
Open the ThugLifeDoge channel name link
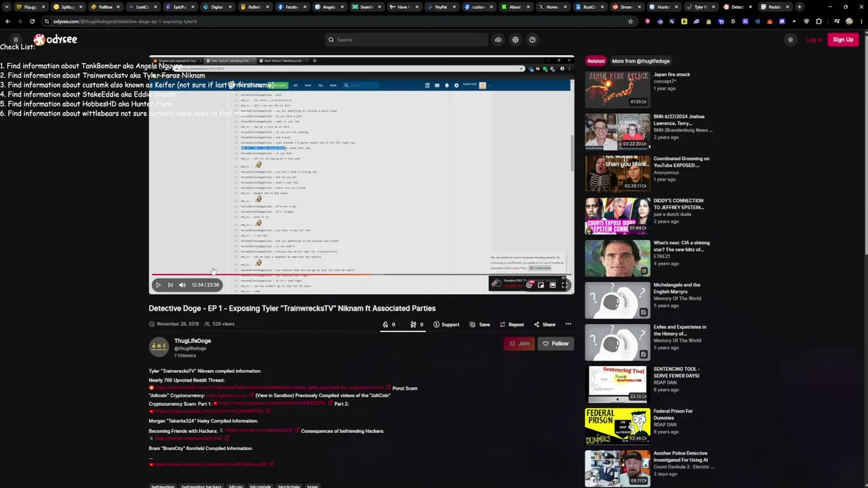tap(193, 341)
